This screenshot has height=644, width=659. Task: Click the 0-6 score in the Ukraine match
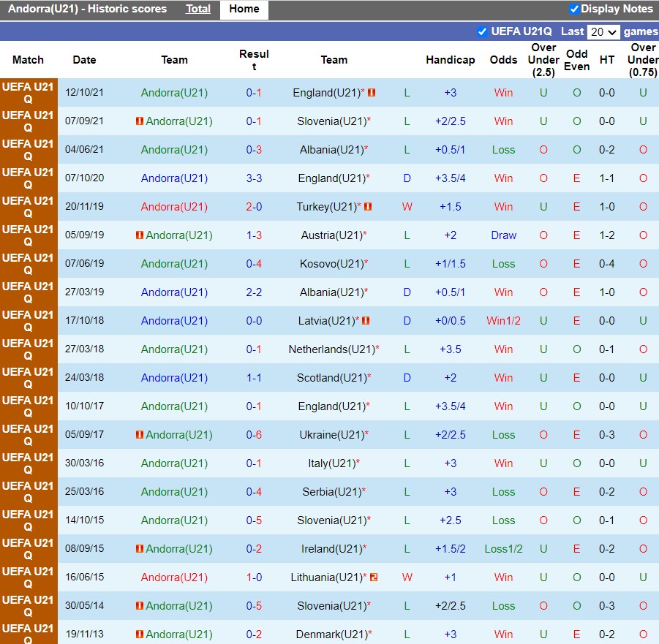point(254,435)
